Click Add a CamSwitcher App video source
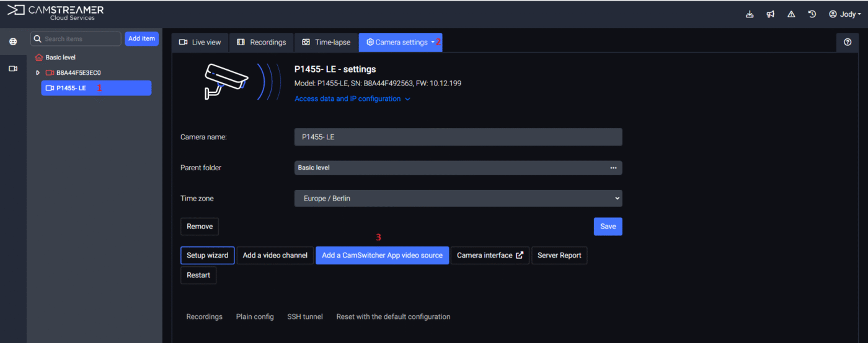Image resolution: width=868 pixels, height=343 pixels. pos(382,255)
